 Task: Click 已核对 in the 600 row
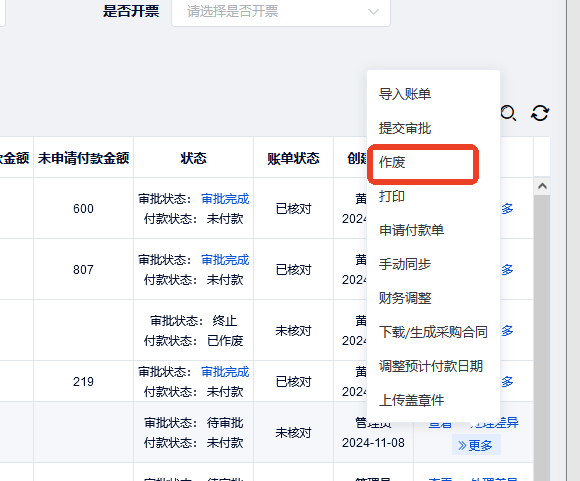[293, 209]
